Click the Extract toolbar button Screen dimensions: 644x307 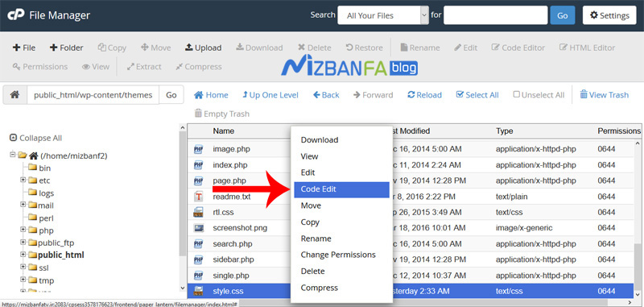click(144, 67)
